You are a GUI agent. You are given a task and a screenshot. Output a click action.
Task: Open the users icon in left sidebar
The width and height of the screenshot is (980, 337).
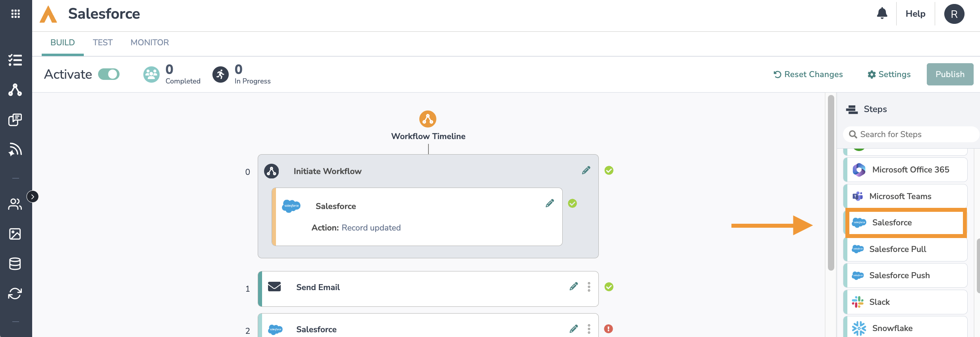click(x=15, y=204)
